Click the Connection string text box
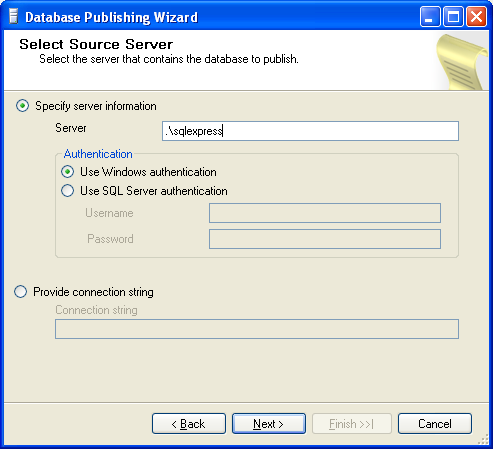 click(257, 329)
